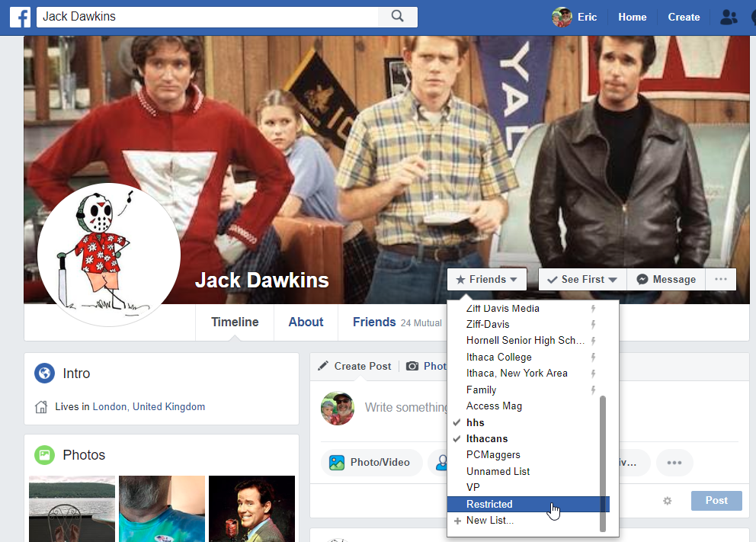Image resolution: width=756 pixels, height=542 pixels.
Task: Click Eric's profile avatar in top bar
Action: coord(562,17)
